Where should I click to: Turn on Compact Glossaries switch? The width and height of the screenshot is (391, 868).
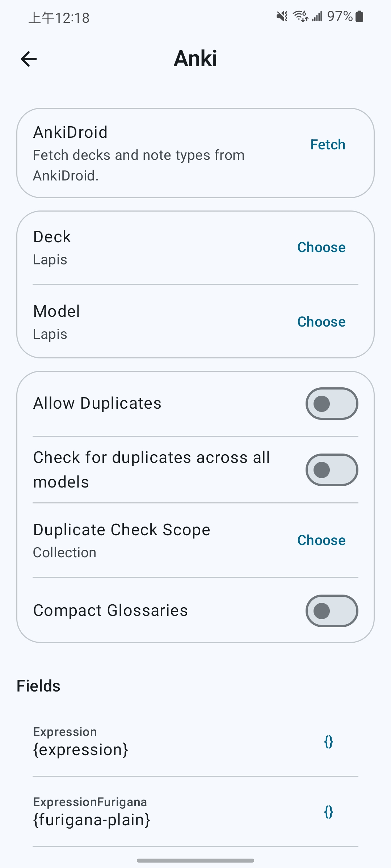click(x=332, y=611)
